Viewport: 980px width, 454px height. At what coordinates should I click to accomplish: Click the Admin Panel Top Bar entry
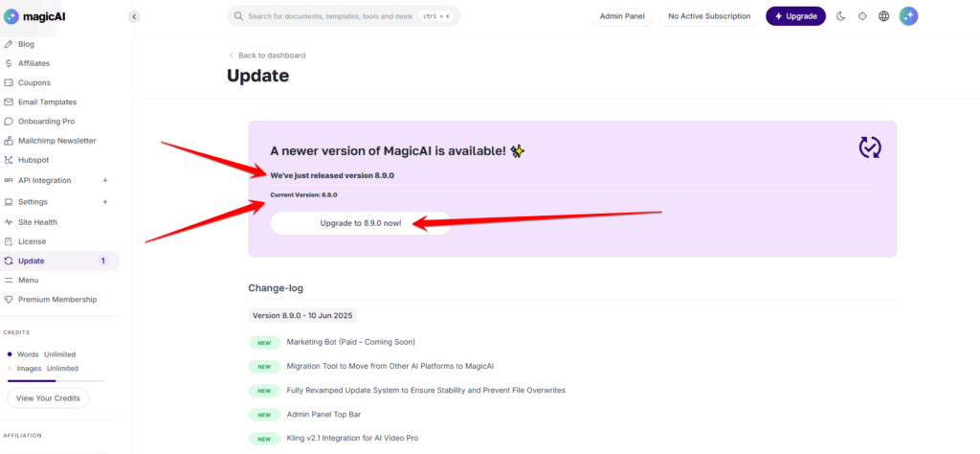[323, 414]
